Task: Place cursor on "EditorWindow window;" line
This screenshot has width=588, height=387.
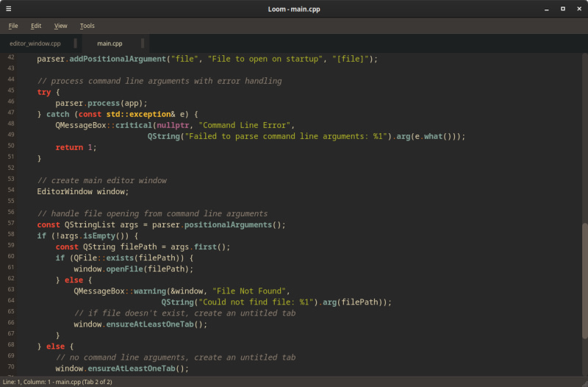Action: click(83, 191)
